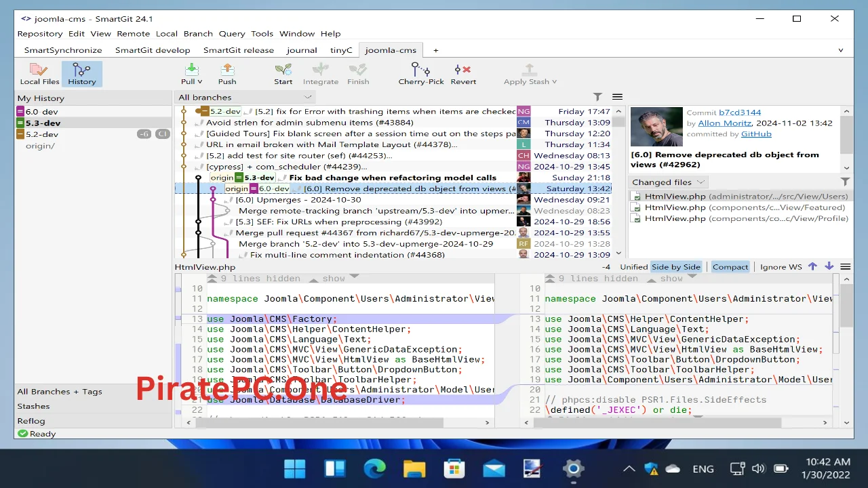Jump to next change with down arrow
868x488 pixels.
coord(829,266)
